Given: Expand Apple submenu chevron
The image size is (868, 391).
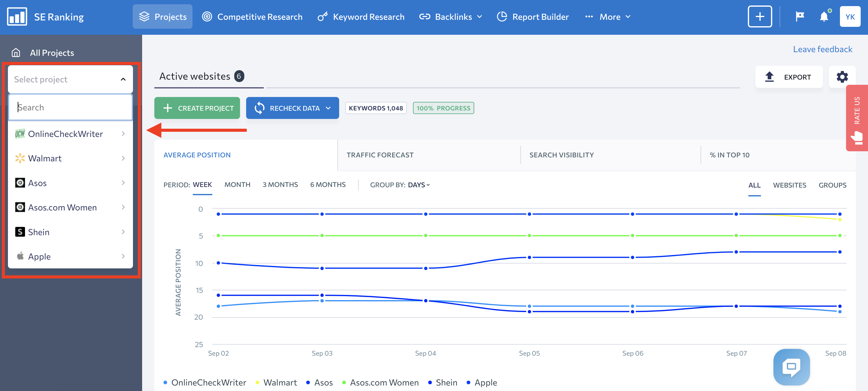Looking at the screenshot, I should [x=123, y=256].
